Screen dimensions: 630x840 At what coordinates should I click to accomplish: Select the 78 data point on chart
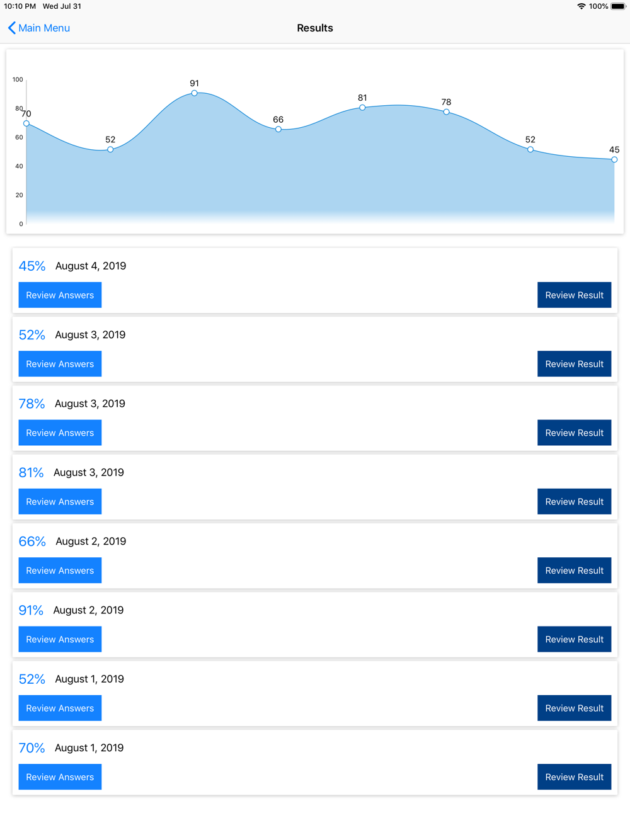[x=446, y=112]
